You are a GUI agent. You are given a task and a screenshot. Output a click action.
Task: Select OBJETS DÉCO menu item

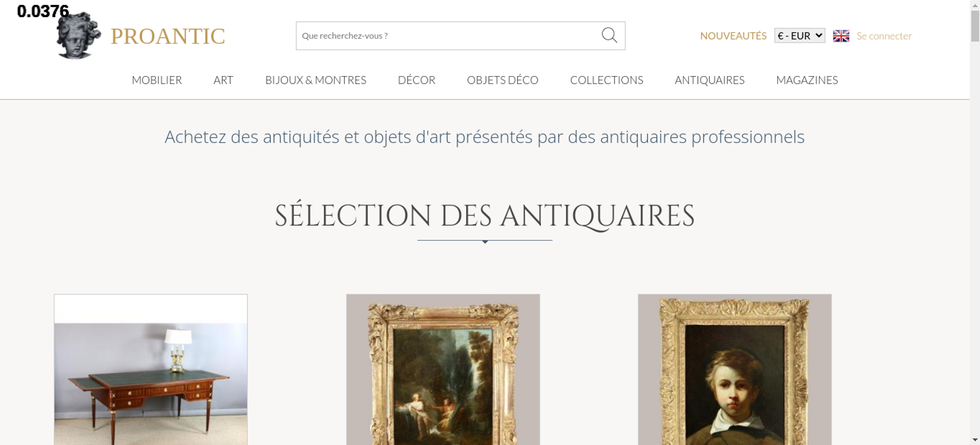pos(503,80)
